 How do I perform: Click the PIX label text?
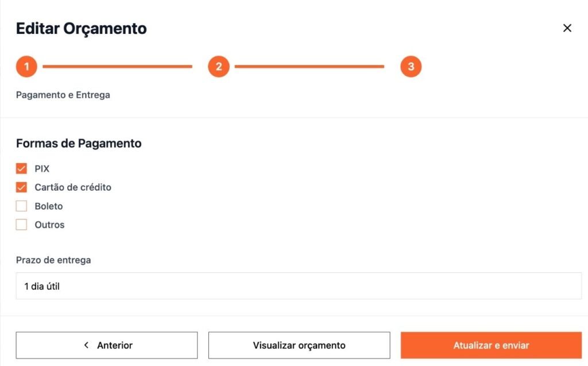tap(42, 169)
